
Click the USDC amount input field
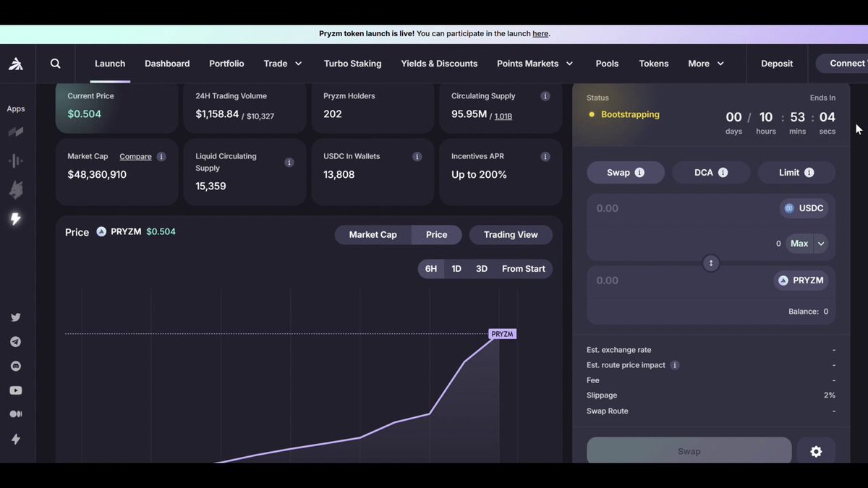coord(680,208)
